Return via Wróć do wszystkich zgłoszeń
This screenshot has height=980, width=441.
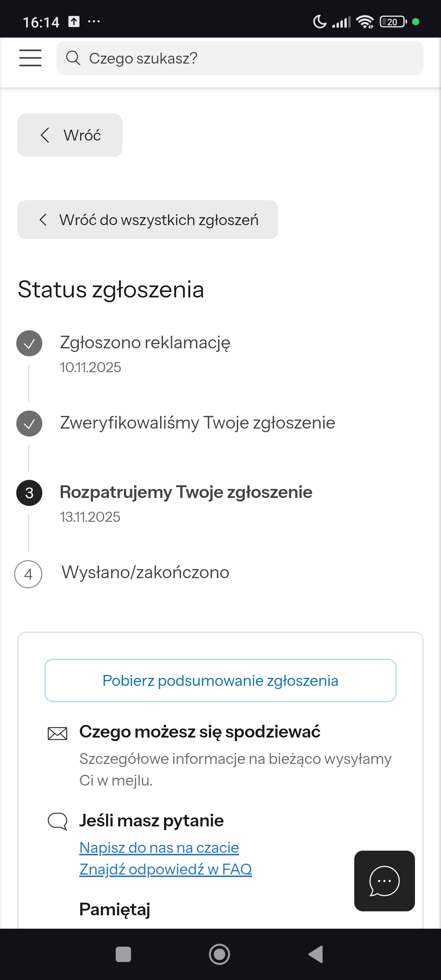147,220
